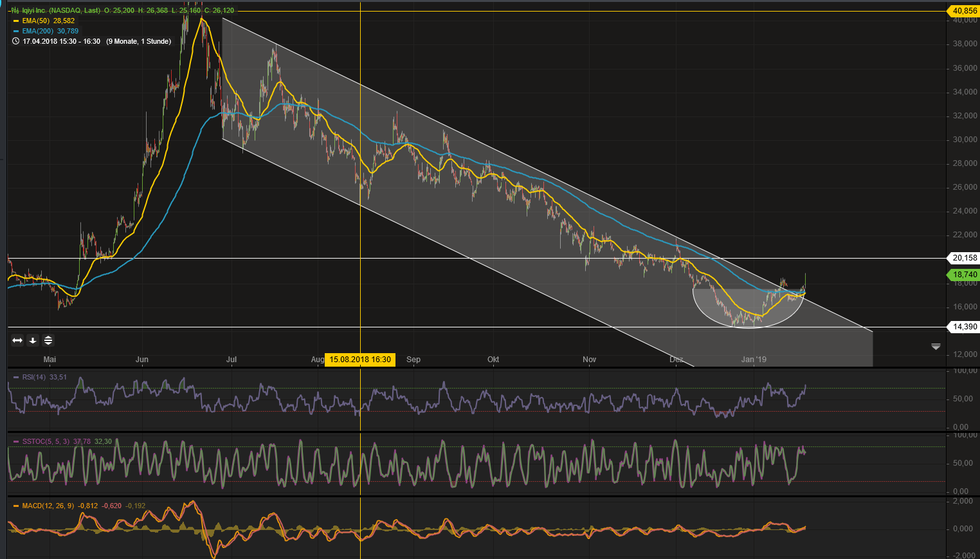The height and width of the screenshot is (559, 980).
Task: Click the vertical expand-collapse scaling icon
Action: click(48, 340)
